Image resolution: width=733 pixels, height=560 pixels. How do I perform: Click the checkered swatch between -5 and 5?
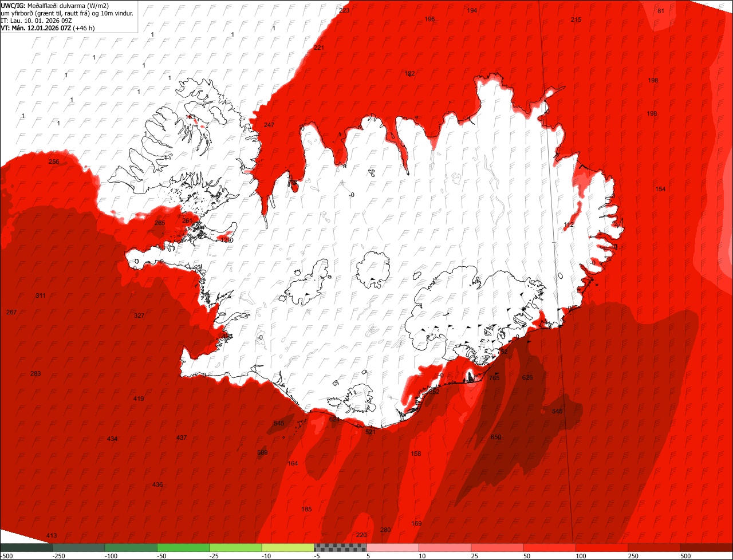340,547
